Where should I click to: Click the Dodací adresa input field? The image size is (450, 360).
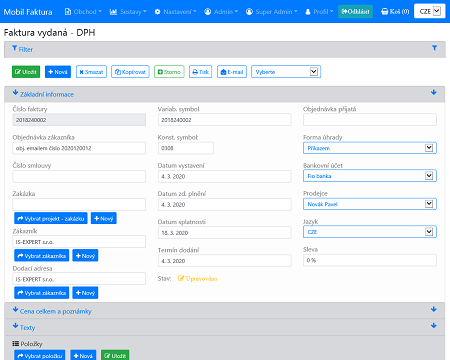tap(79, 279)
